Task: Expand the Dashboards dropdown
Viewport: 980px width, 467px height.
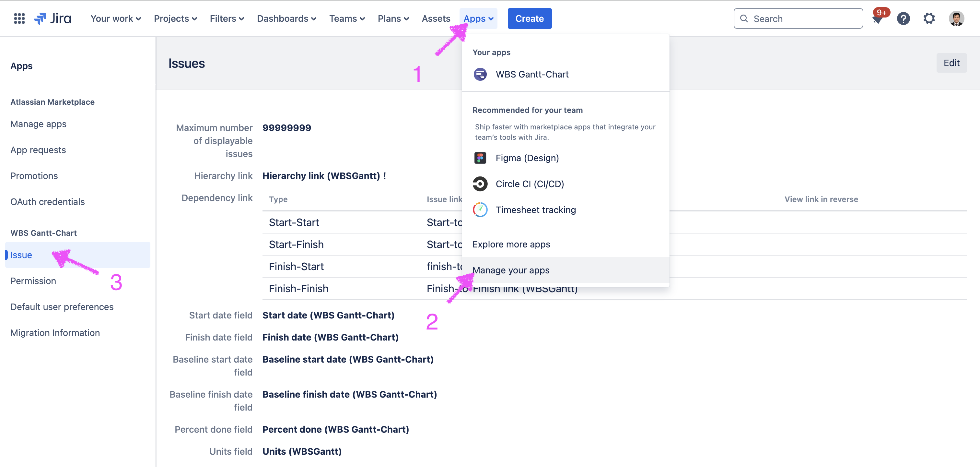Action: point(286,18)
